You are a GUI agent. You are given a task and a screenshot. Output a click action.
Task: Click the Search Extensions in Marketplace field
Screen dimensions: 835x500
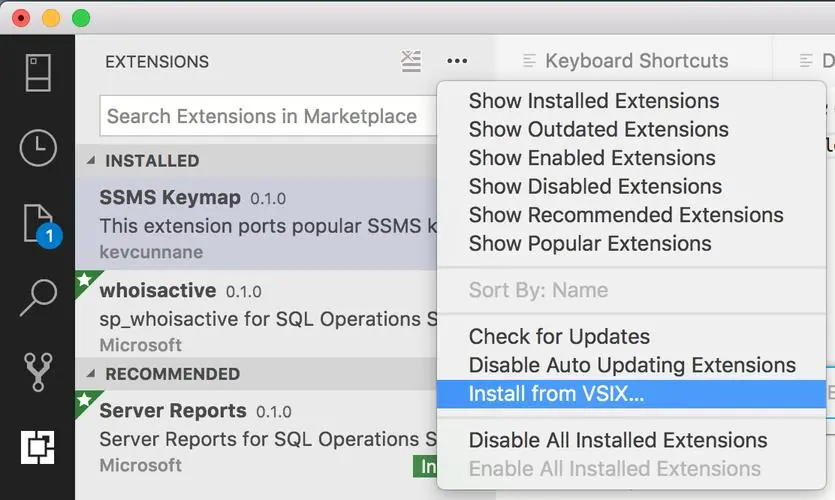click(x=265, y=116)
